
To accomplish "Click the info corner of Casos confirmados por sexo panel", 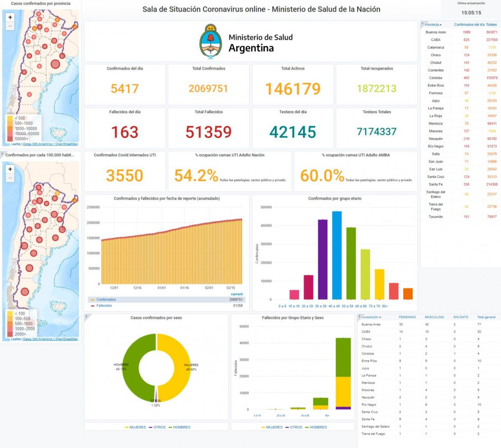I will 86,316.
